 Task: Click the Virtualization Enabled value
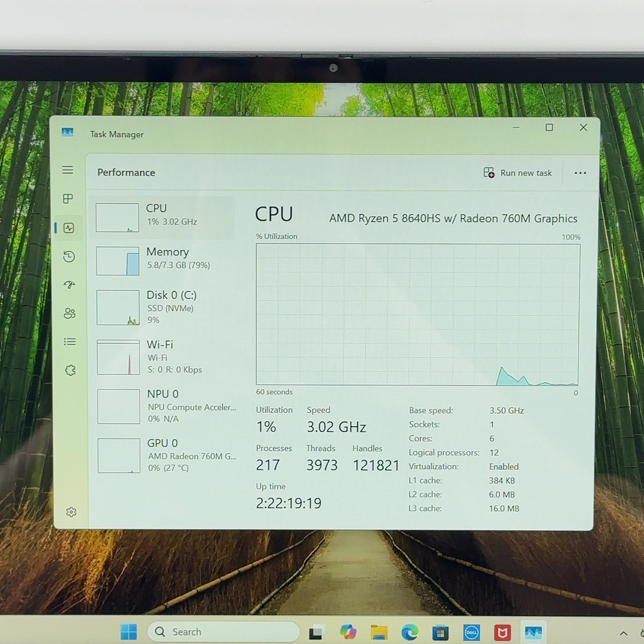tap(504, 467)
